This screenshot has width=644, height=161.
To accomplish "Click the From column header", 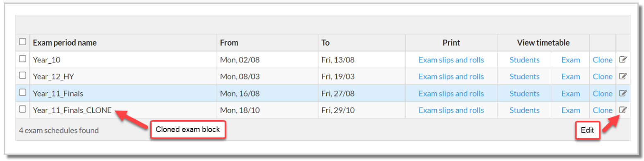I will [x=229, y=43].
